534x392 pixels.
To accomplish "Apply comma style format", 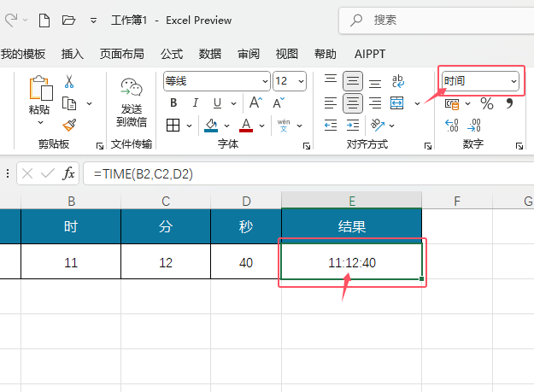I will [x=509, y=103].
